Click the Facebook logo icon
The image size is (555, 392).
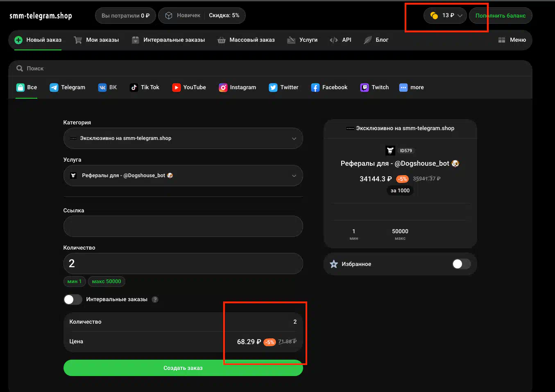(315, 88)
